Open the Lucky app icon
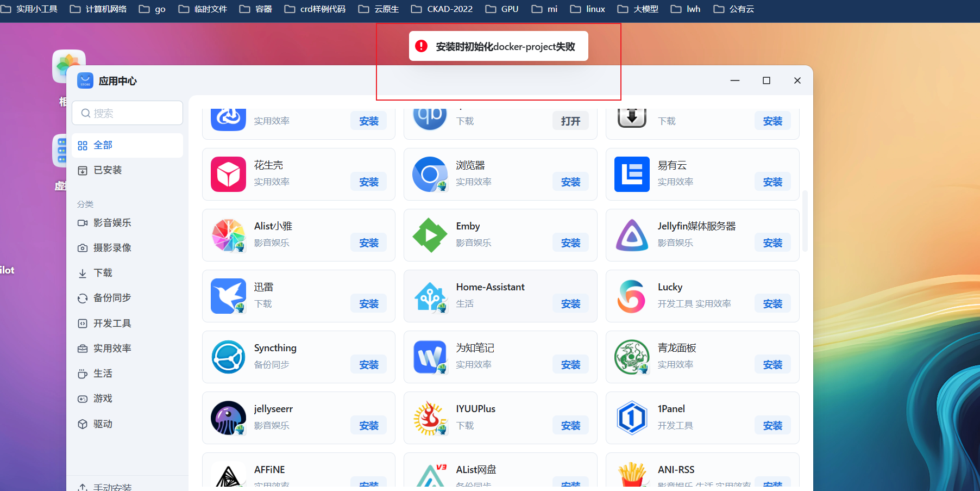Image resolution: width=980 pixels, height=491 pixels. coord(632,296)
